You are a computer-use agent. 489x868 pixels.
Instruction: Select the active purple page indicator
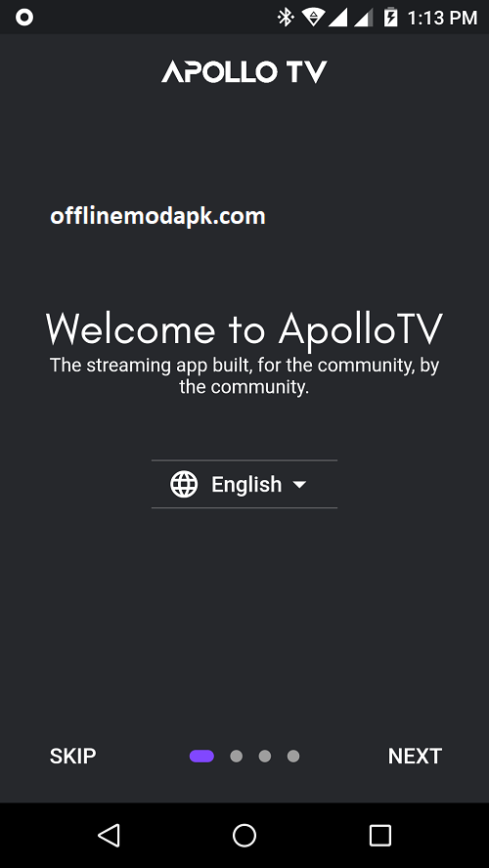pyautogui.click(x=201, y=757)
